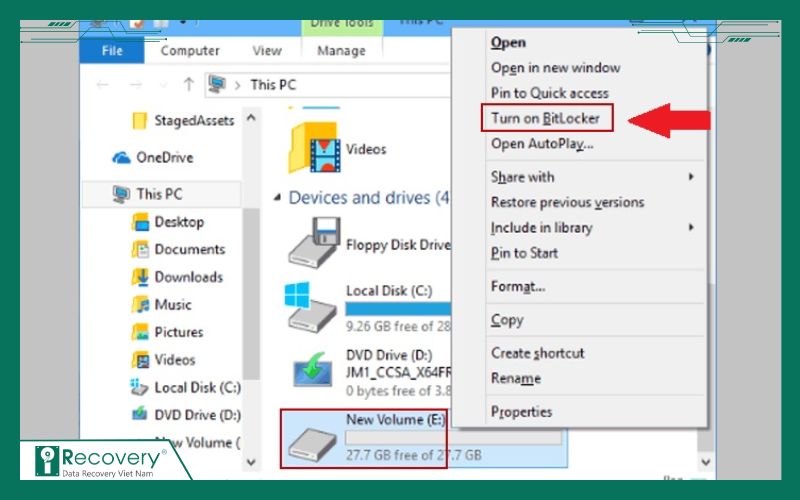
Task: Choose Open from the context menu
Action: [x=508, y=42]
